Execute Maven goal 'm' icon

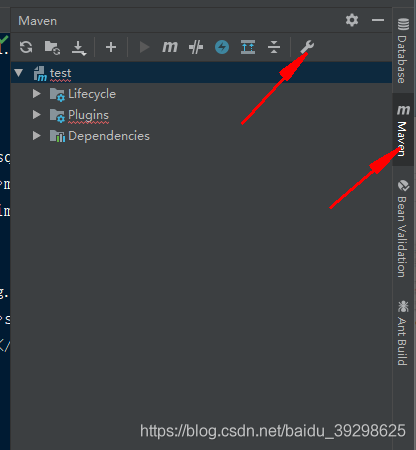[170, 47]
